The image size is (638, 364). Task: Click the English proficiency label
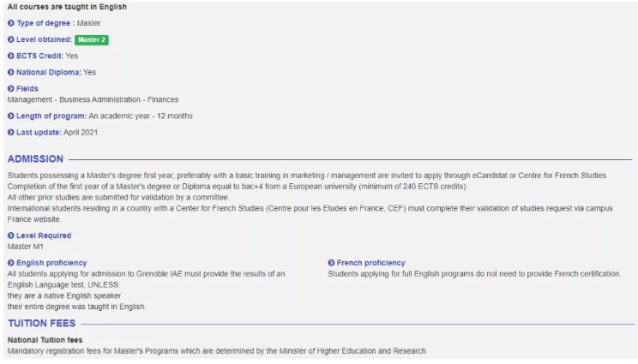tap(51, 263)
